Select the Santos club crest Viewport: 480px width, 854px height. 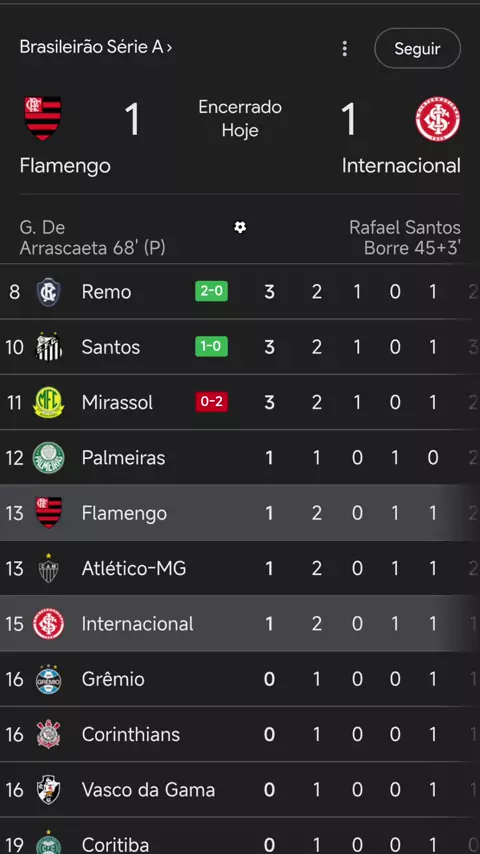(48, 347)
